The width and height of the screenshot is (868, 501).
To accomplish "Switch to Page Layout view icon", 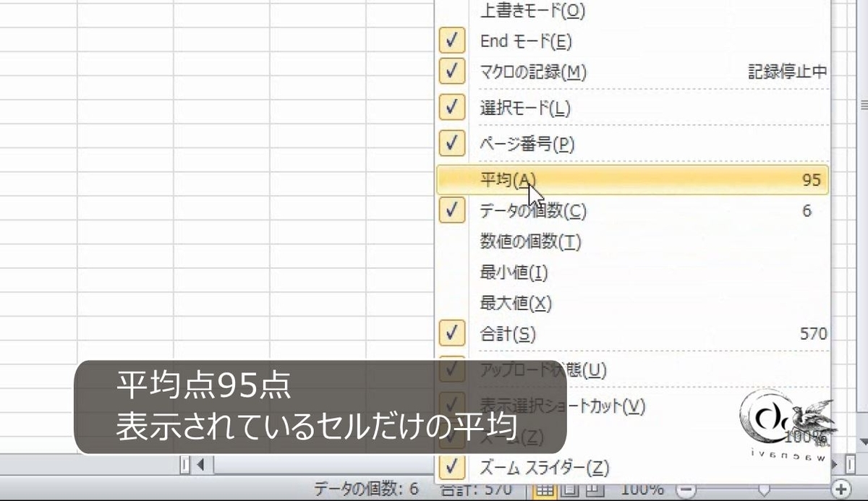I will (x=569, y=489).
